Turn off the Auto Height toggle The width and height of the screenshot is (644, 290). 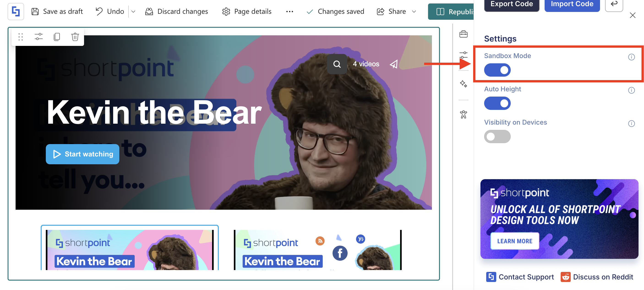tap(497, 103)
